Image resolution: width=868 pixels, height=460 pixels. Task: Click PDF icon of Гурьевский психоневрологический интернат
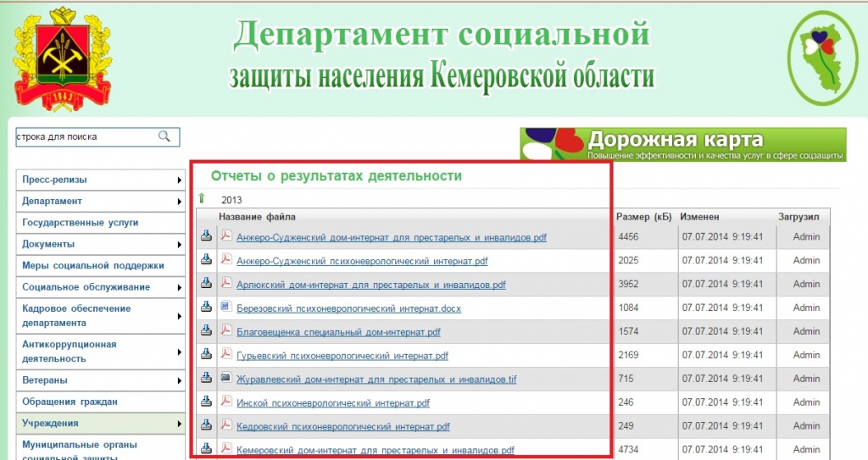coord(225,354)
